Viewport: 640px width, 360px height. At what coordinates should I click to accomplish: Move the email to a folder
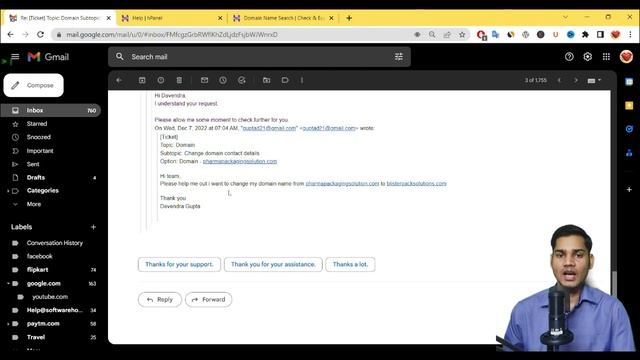click(x=267, y=80)
